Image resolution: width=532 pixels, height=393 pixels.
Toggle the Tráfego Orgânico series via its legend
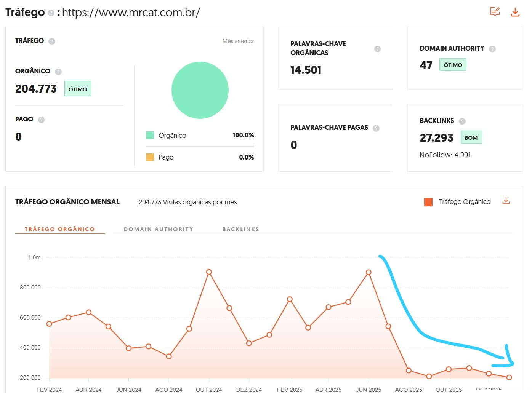click(464, 201)
